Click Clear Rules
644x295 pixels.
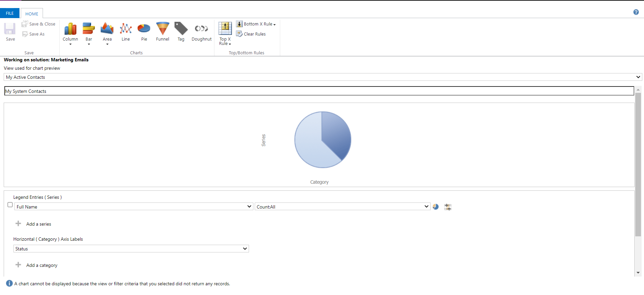click(x=251, y=34)
